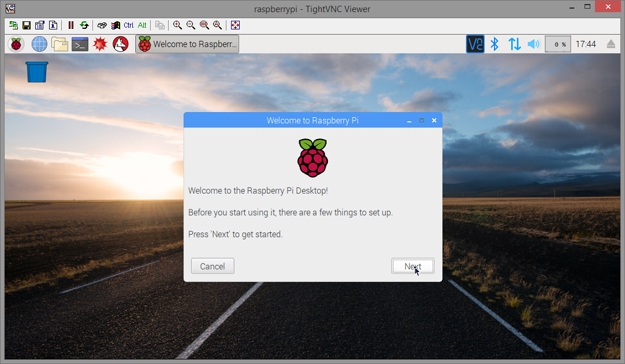This screenshot has height=364, width=625.
Task: Click Transfer Files toolbar icon
Action: click(160, 25)
